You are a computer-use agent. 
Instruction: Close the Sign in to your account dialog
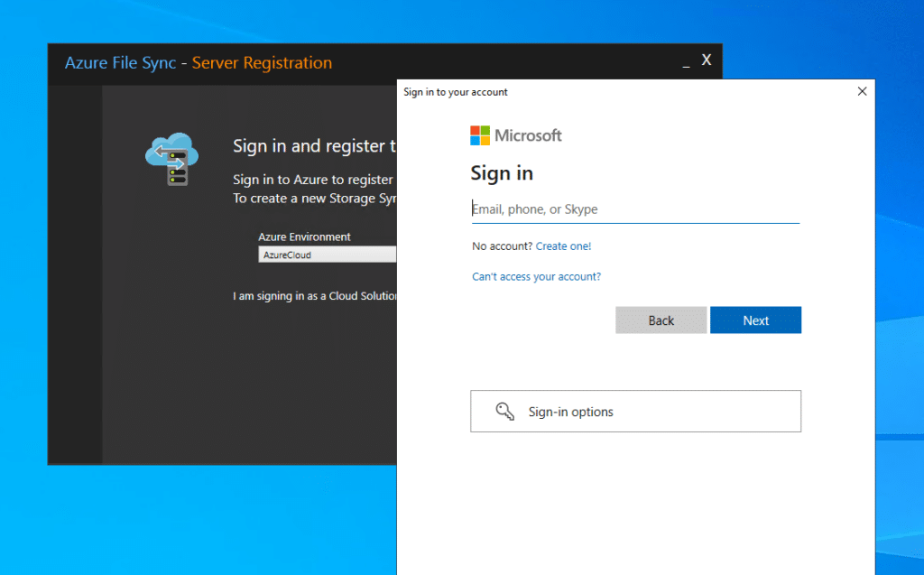pyautogui.click(x=862, y=91)
